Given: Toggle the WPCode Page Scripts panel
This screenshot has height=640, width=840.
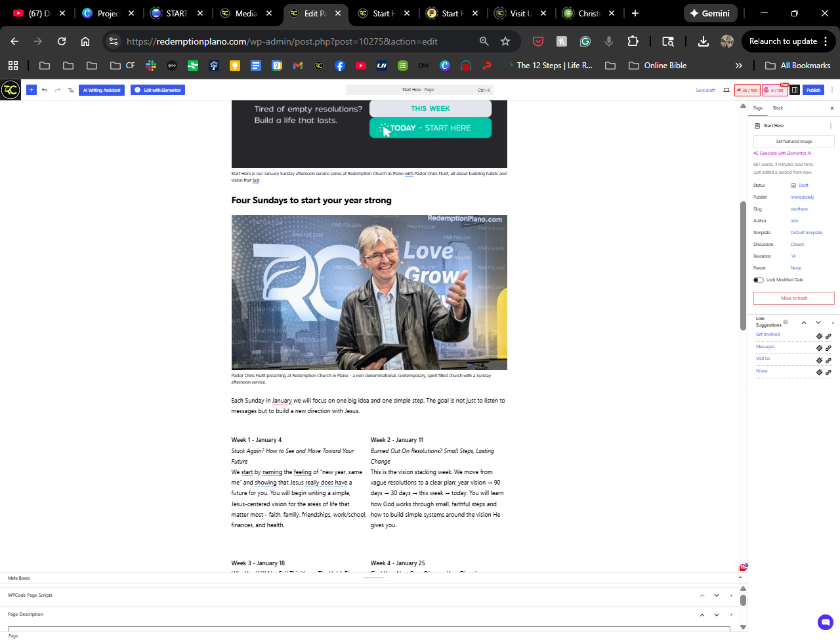Looking at the screenshot, I should point(731,595).
